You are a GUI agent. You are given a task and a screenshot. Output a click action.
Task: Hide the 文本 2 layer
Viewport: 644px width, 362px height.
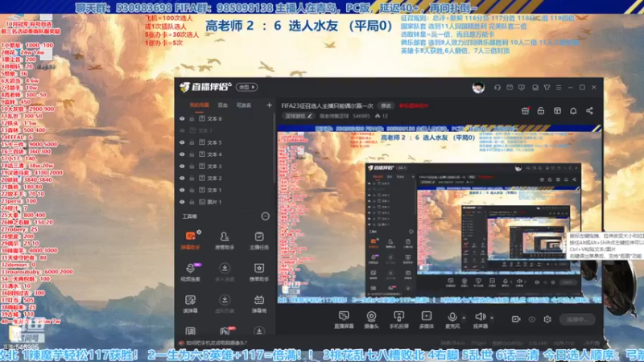tap(182, 178)
